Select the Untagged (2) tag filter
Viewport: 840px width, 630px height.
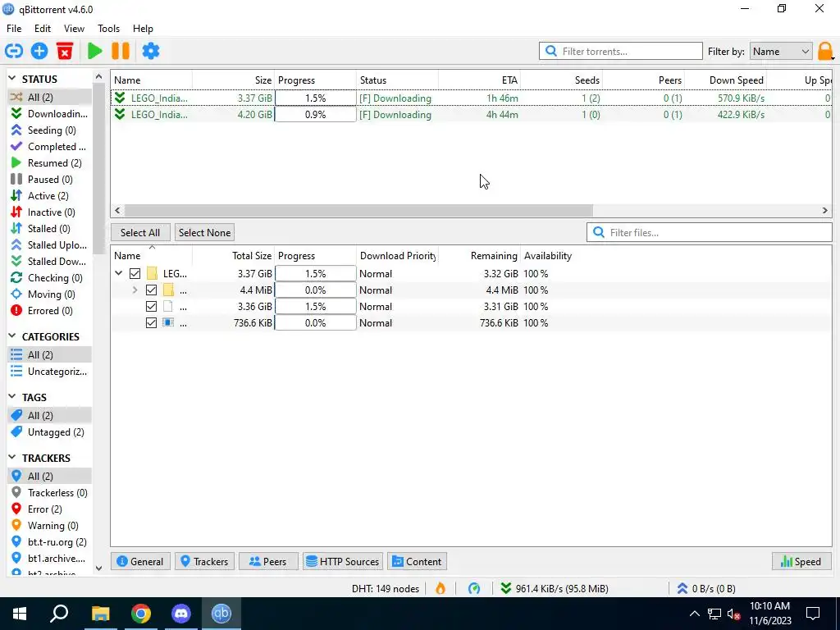pos(50,432)
